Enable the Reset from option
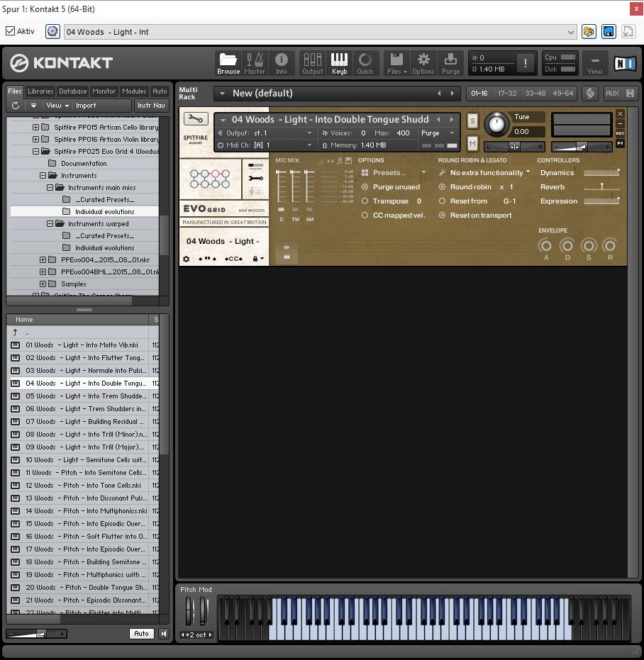 point(442,201)
